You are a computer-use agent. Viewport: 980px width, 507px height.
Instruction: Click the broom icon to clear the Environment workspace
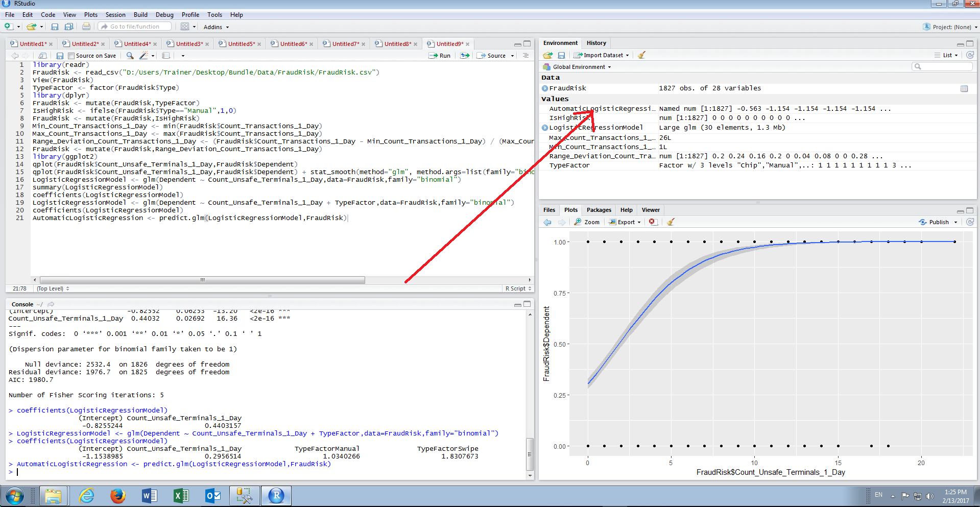641,55
